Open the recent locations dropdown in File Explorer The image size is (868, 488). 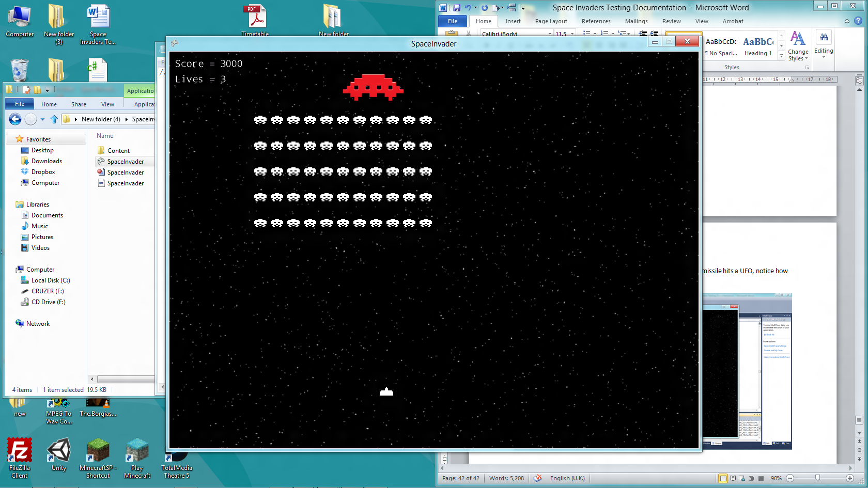(42, 119)
